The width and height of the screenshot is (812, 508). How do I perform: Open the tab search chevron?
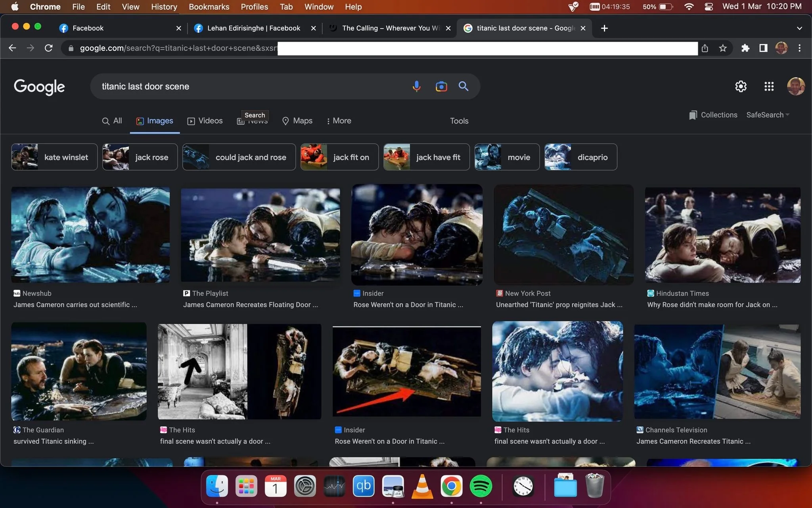click(799, 28)
